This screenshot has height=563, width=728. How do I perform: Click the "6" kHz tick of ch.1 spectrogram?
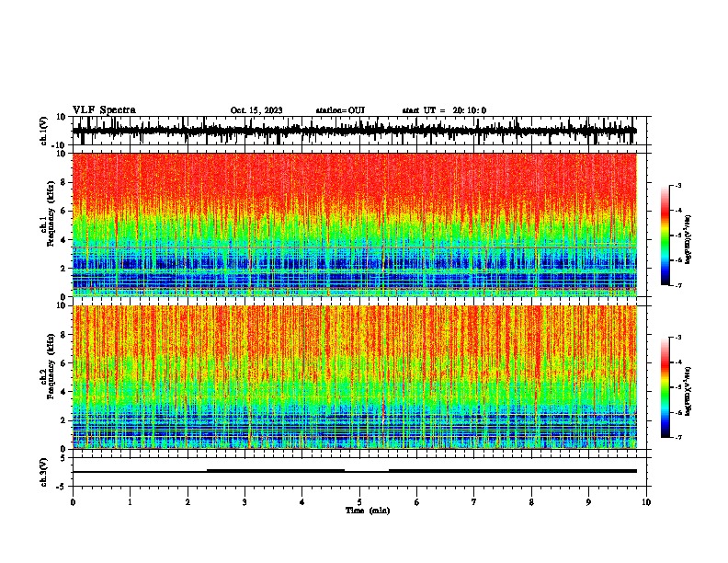tap(63, 211)
